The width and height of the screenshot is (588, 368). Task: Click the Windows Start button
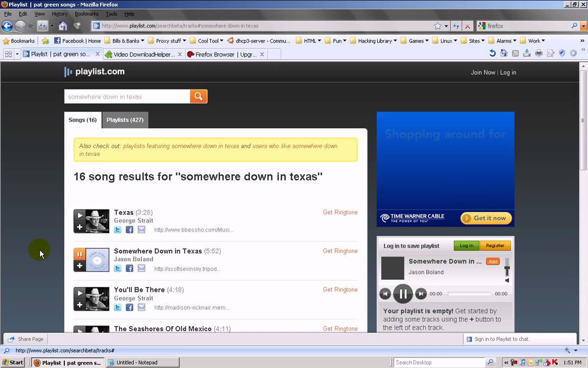tap(13, 362)
